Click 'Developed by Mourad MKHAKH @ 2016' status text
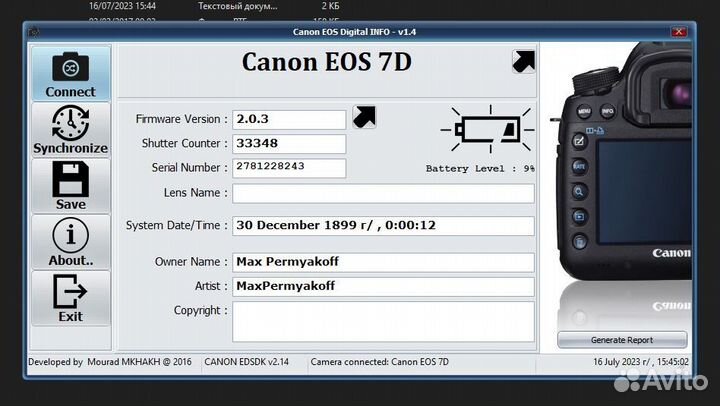The image size is (720, 406). click(110, 362)
